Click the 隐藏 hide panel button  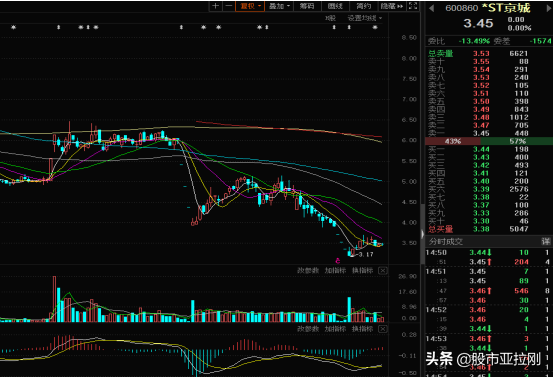coord(392,6)
